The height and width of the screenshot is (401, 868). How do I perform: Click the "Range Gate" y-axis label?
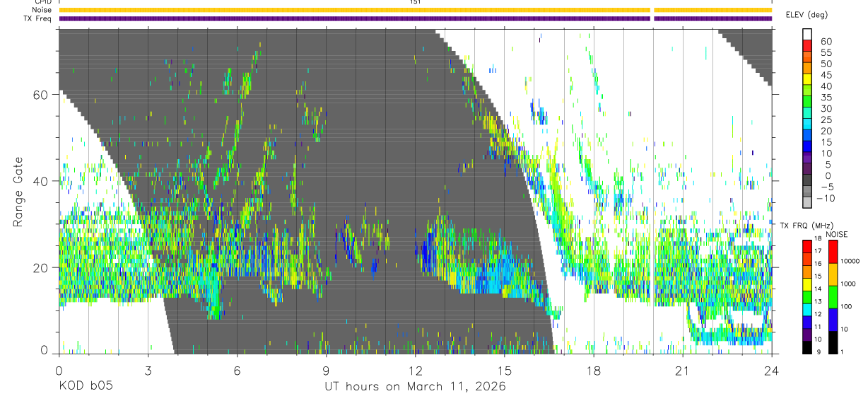(x=19, y=191)
